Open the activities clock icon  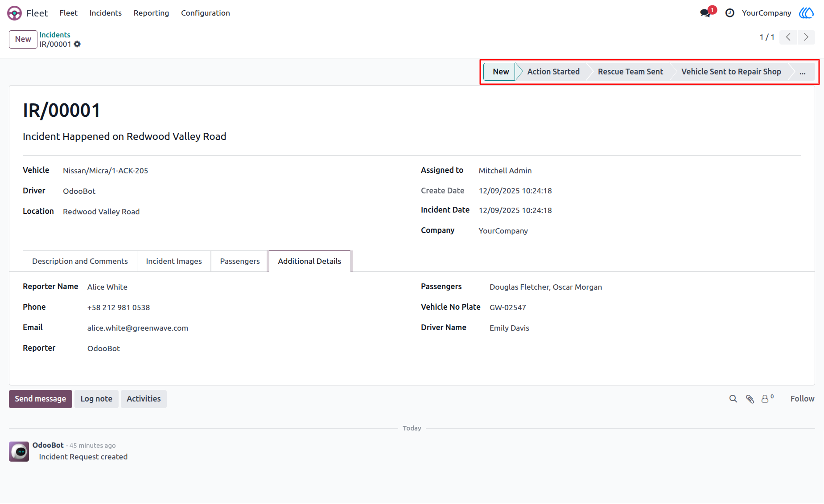pyautogui.click(x=730, y=13)
